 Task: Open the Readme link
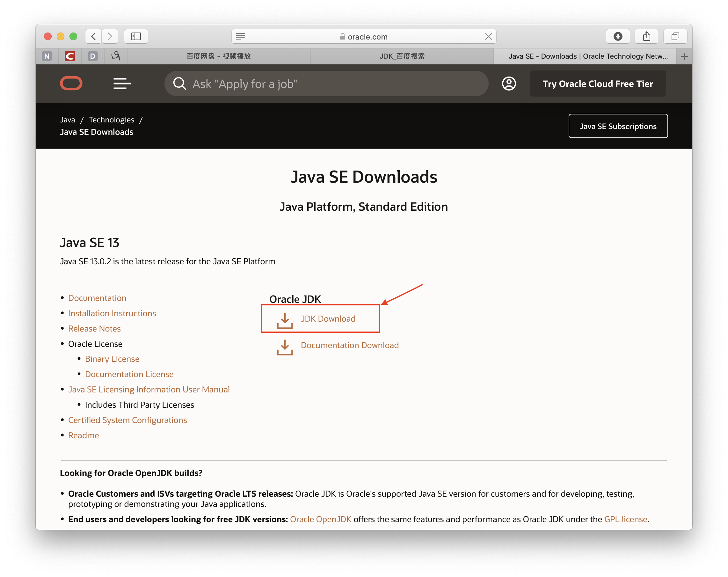84,435
